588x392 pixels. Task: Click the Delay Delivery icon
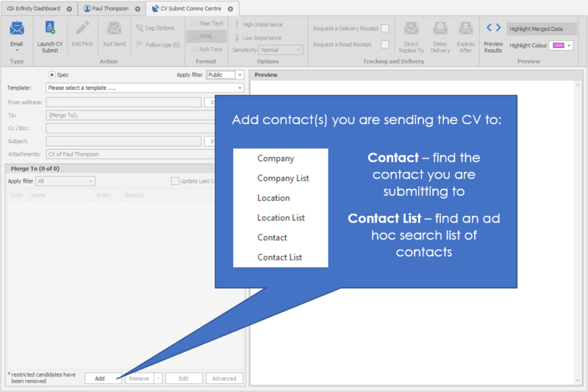click(440, 29)
